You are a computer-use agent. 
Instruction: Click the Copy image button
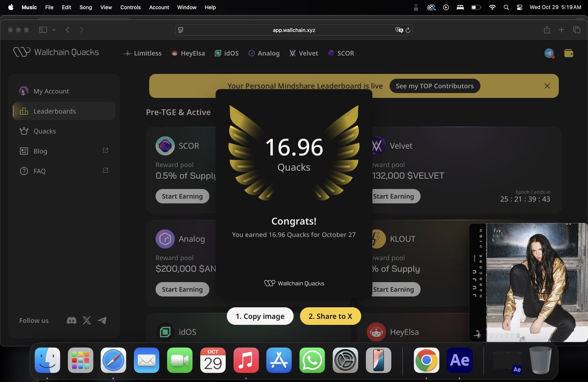pos(260,316)
